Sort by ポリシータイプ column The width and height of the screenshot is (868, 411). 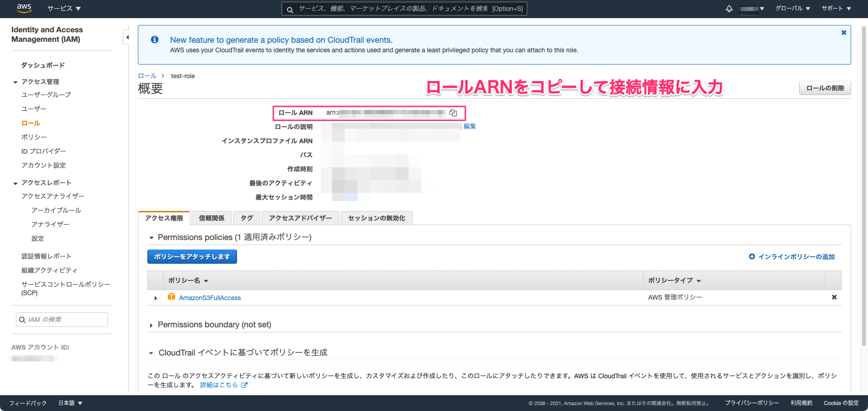(674, 281)
